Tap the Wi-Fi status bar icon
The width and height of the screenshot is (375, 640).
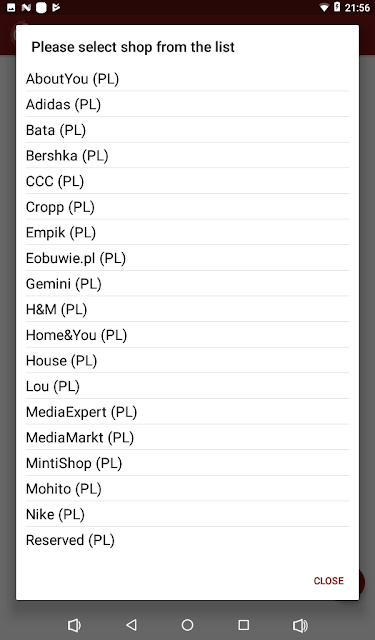[x=324, y=7]
